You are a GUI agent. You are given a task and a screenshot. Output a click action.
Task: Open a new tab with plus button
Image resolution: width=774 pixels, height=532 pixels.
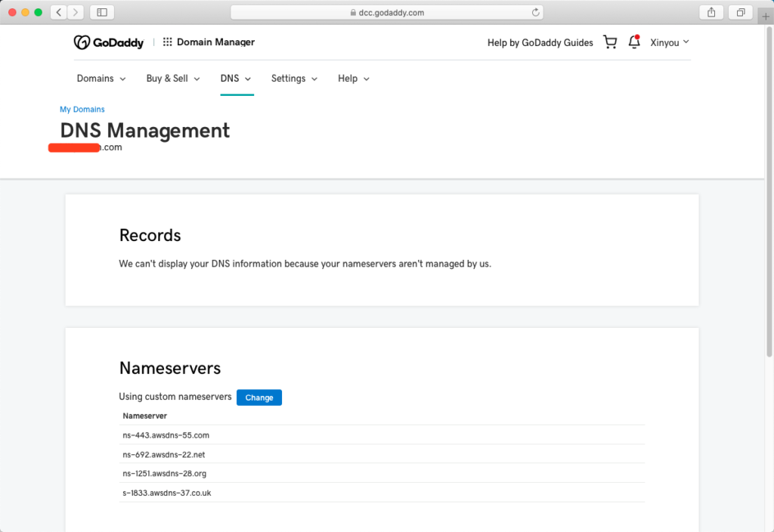pos(766,16)
